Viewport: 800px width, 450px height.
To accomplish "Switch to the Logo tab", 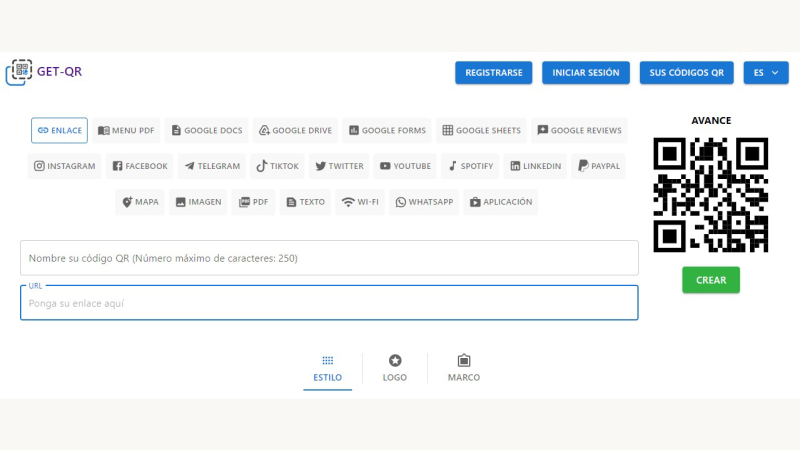I will point(395,369).
